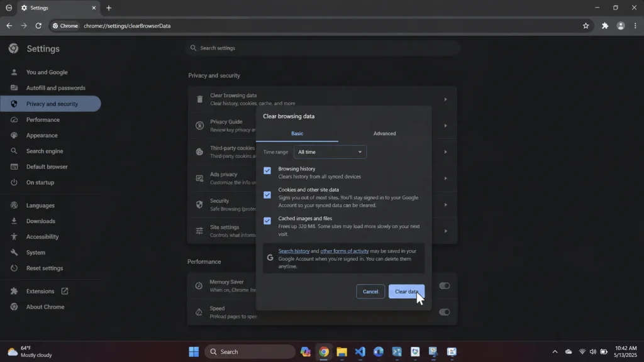Open Chrome's three-dot menu
The height and width of the screenshot is (362, 644).
635,26
